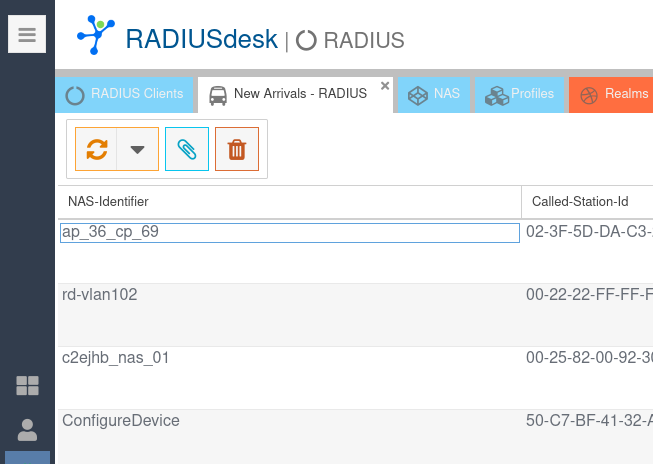This screenshot has width=653, height=464.
Task: Close the New Arrivals - RADIUS tab
Action: [385, 86]
